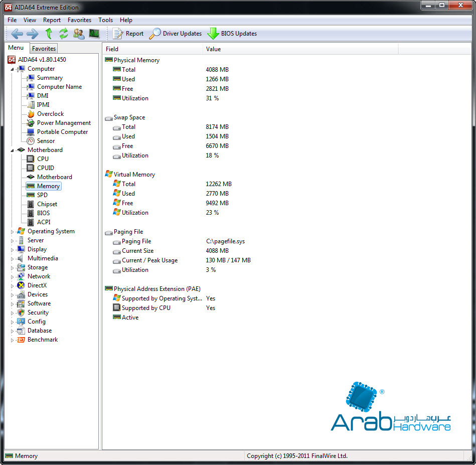Click the Report document icon in toolbar

tap(117, 34)
